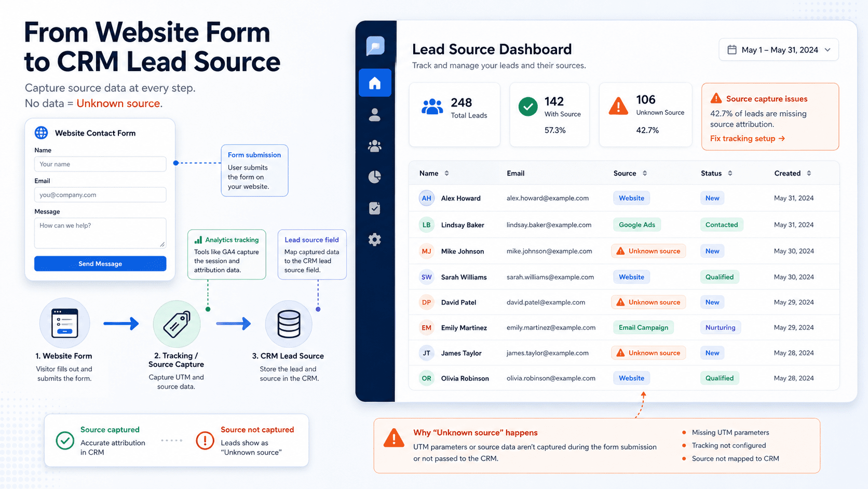Click Alex Howard's Website source badge

(x=631, y=198)
